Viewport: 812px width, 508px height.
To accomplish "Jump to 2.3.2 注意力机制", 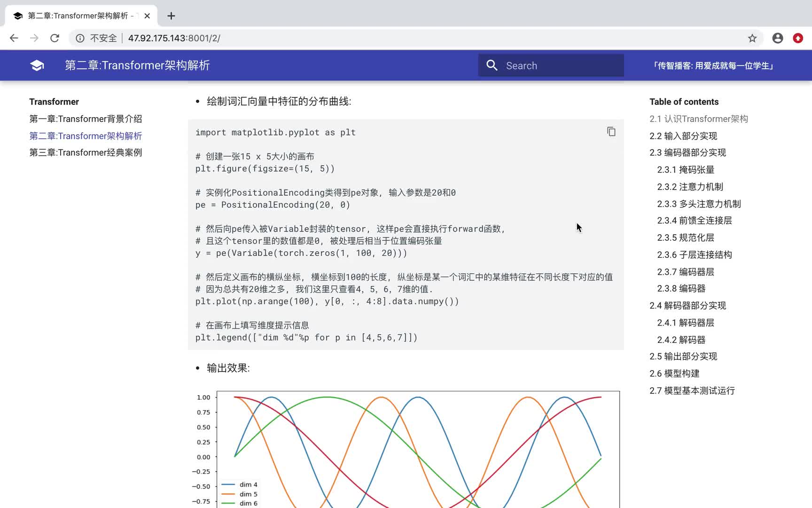I will [690, 187].
